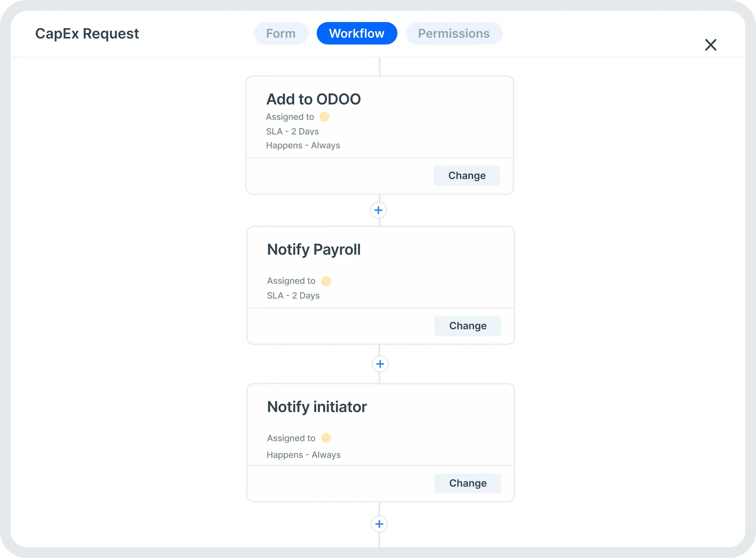Click the plus connector icon above Notify Payroll

point(378,210)
